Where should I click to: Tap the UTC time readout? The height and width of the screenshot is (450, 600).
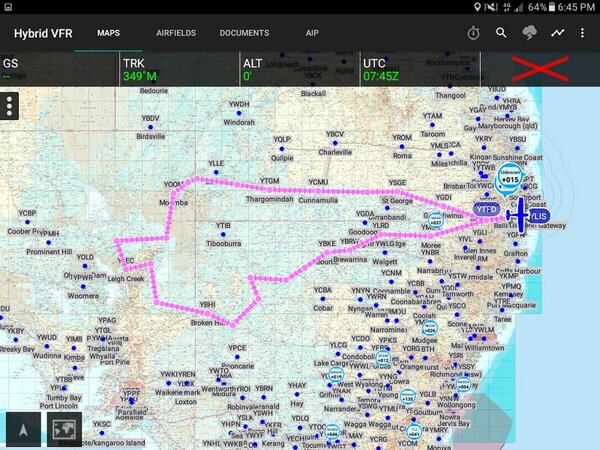click(x=418, y=69)
